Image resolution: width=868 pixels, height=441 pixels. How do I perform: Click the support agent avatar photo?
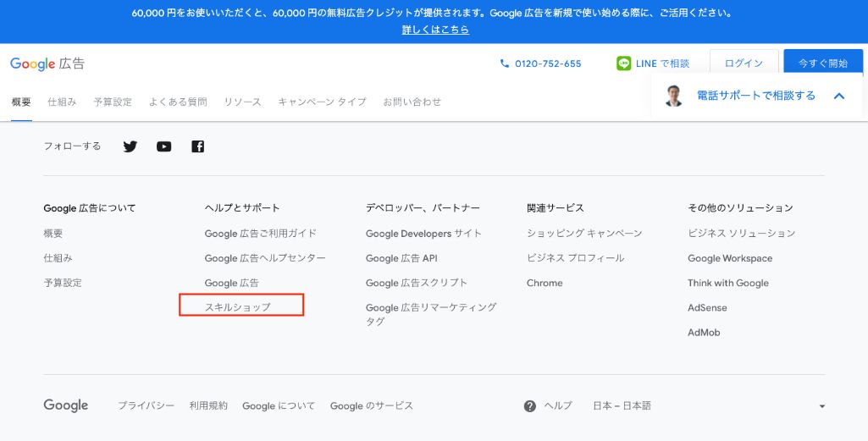(x=674, y=96)
